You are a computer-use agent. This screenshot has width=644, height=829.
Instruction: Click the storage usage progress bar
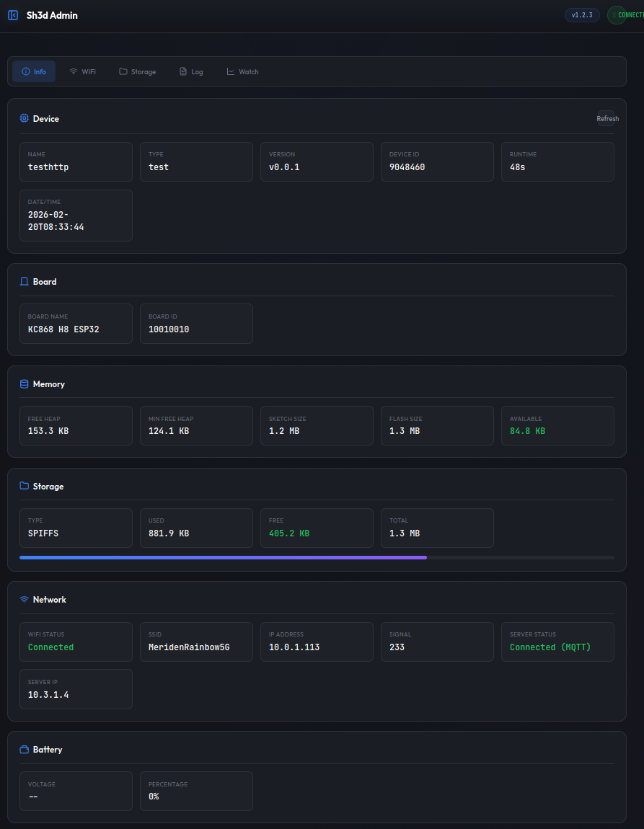pyautogui.click(x=317, y=557)
